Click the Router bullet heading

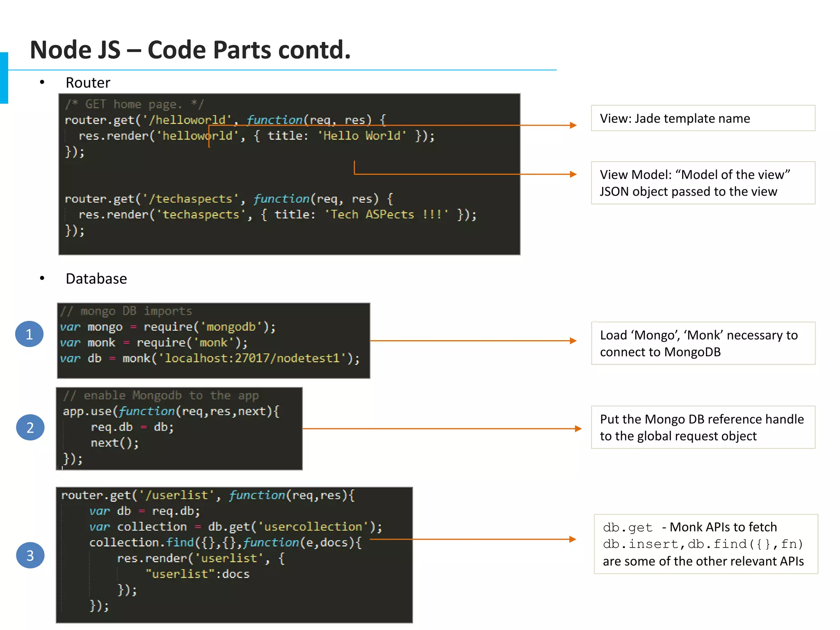pos(88,83)
